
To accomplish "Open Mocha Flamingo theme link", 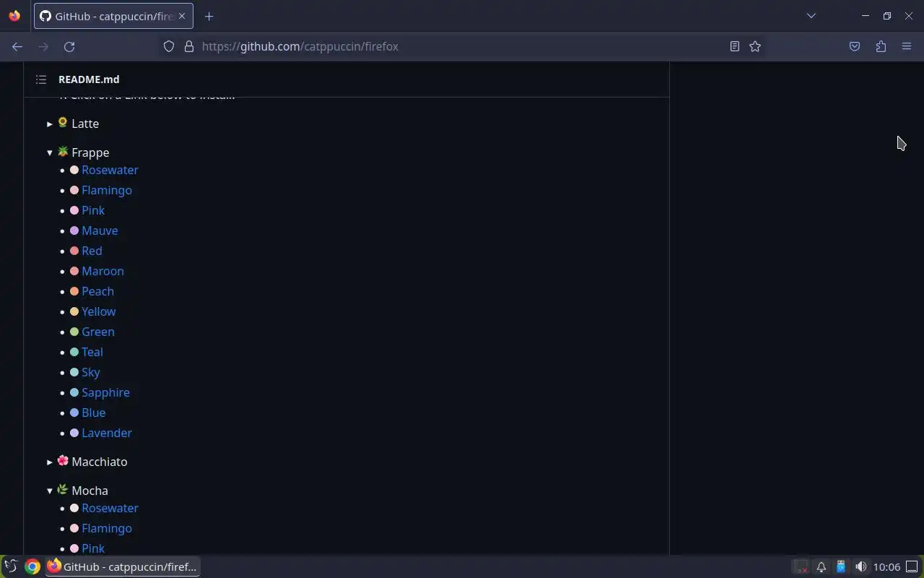I will [x=107, y=528].
